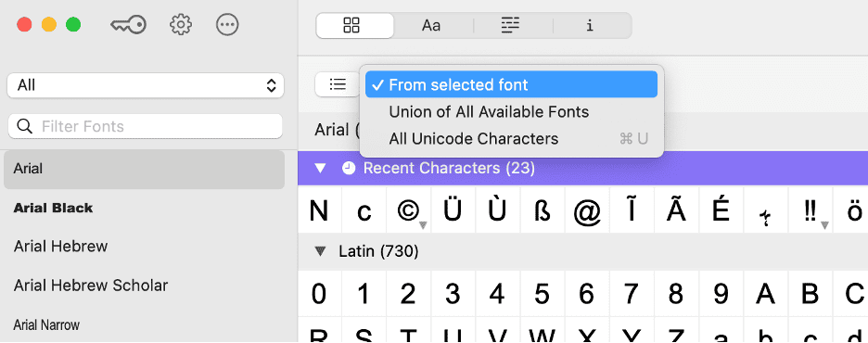Click the Latin digit 3 cell
This screenshot has height=343, width=868.
453,293
